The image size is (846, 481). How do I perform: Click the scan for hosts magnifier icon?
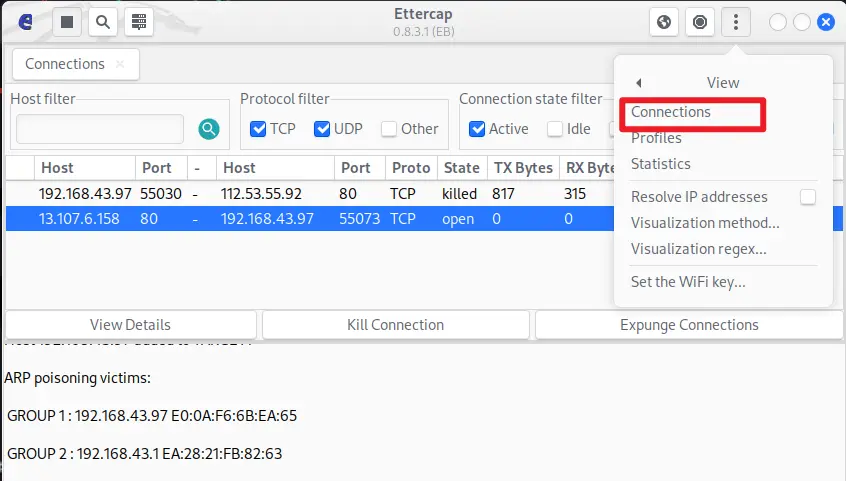(x=102, y=21)
